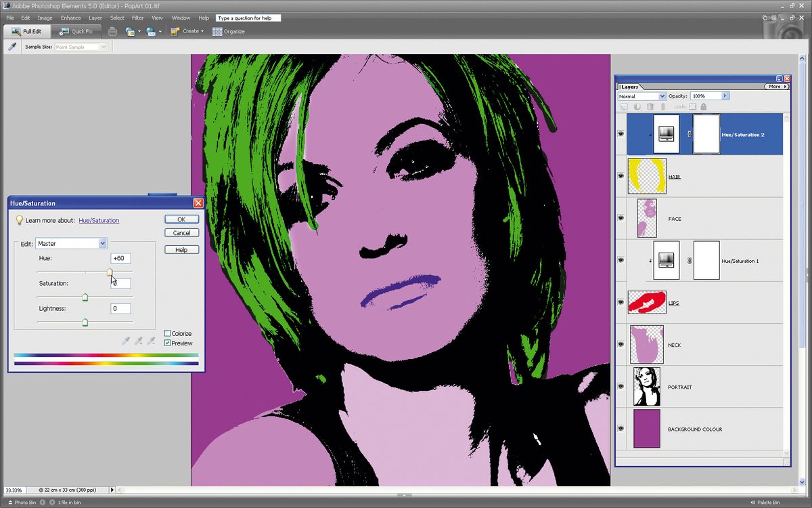Screen dimensions: 812x508
Task: Confirm with the OK button in Hue/Saturation
Action: click(x=181, y=219)
